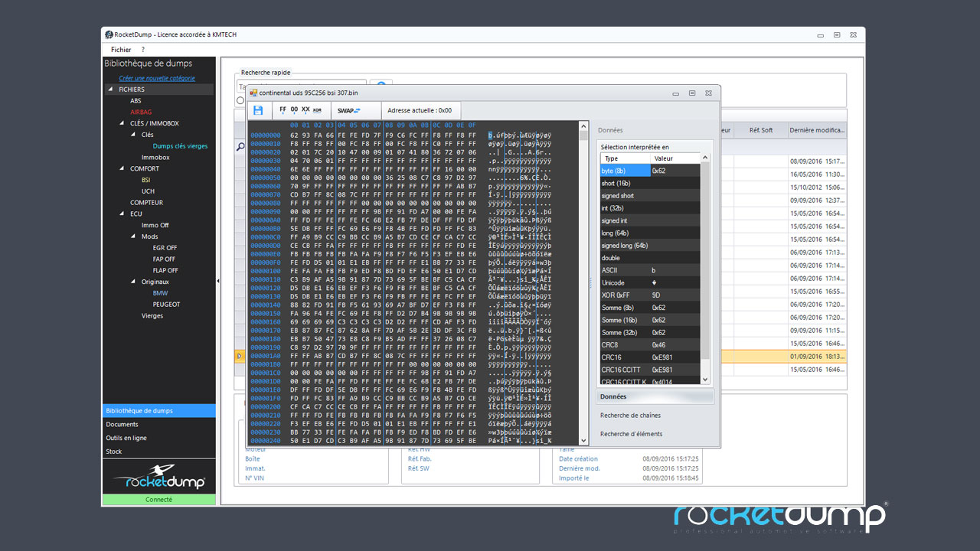Viewport: 980px width, 551px height.
Task: Select the short (16b) row
Action: tap(650, 184)
